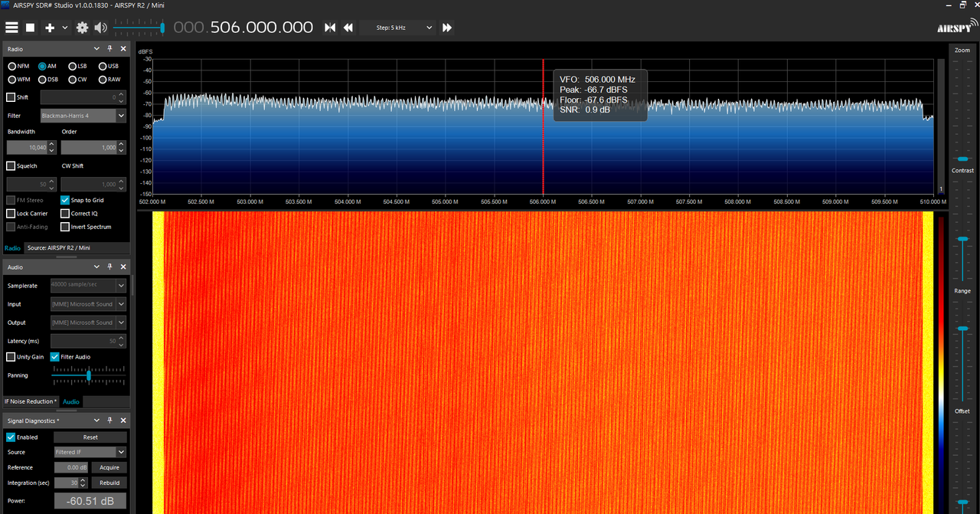Click the AIRSPY logo
Image resolution: width=980 pixels, height=514 pixels.
(x=955, y=25)
